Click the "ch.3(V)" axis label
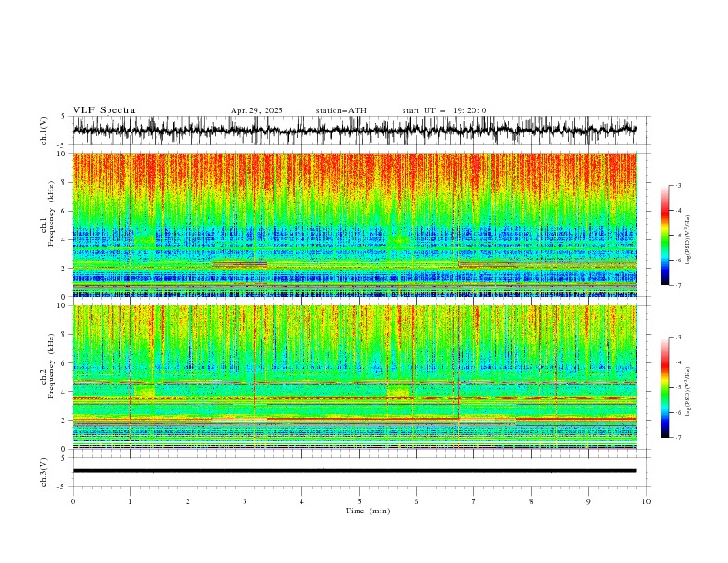The width and height of the screenshot is (728, 563). coord(44,472)
